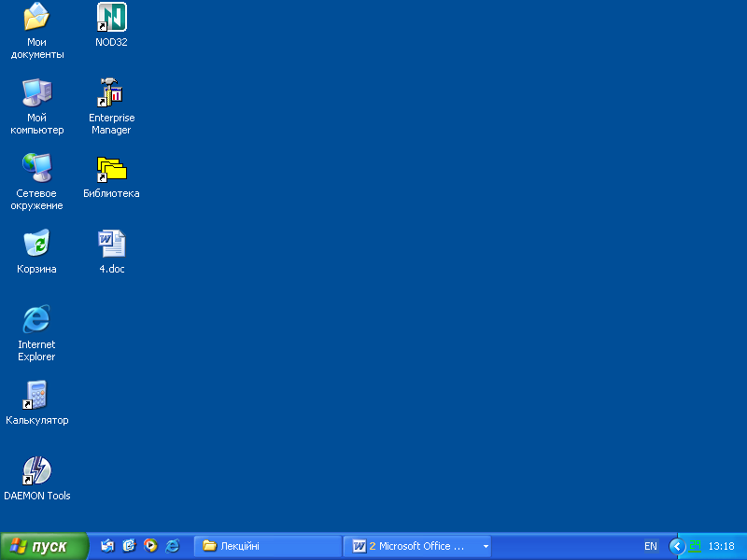Click the 13:18 system clock
Image resolution: width=747 pixels, height=560 pixels.
pyautogui.click(x=721, y=546)
